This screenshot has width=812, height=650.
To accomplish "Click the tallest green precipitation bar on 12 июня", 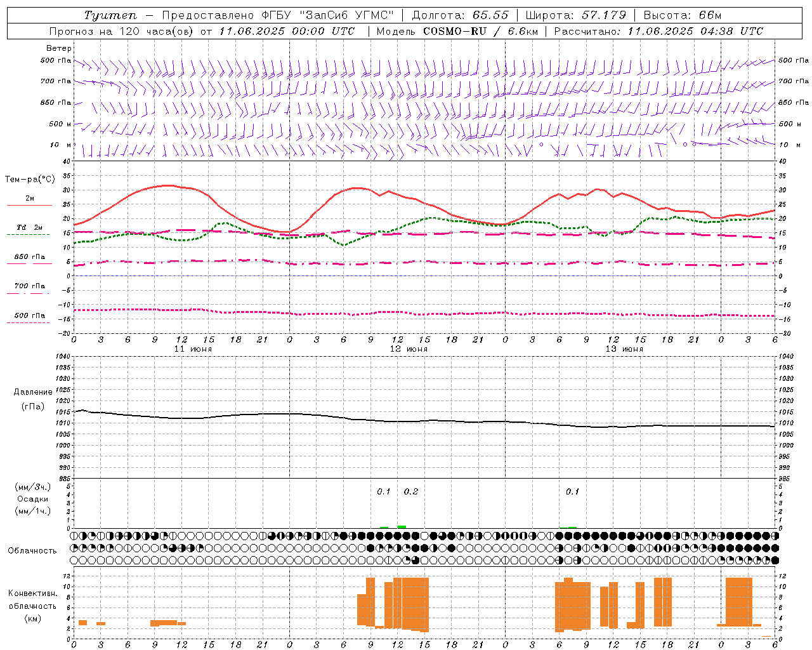I will coord(402,526).
